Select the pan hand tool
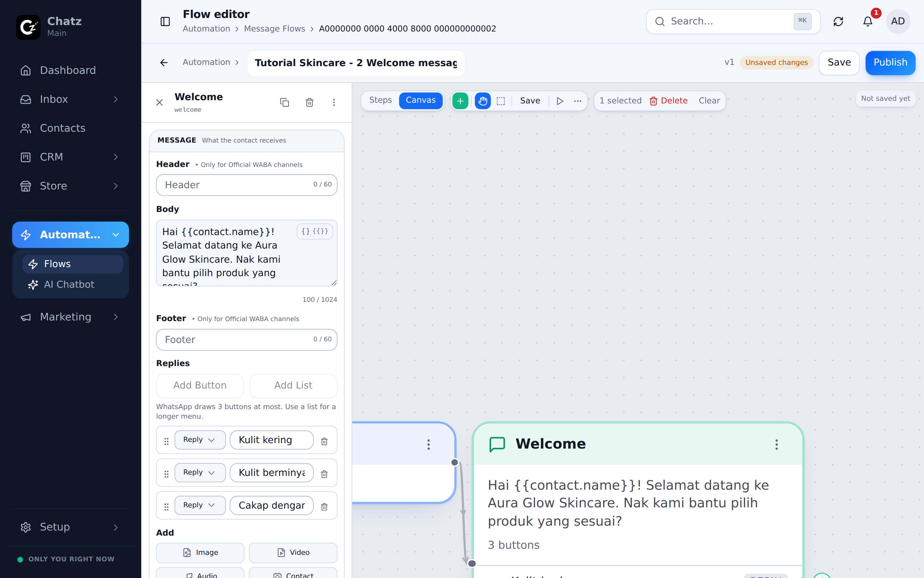This screenshot has height=578, width=924. click(483, 101)
